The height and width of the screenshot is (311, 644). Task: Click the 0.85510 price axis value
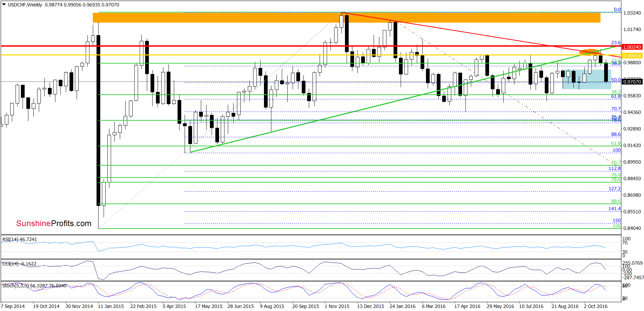point(632,212)
